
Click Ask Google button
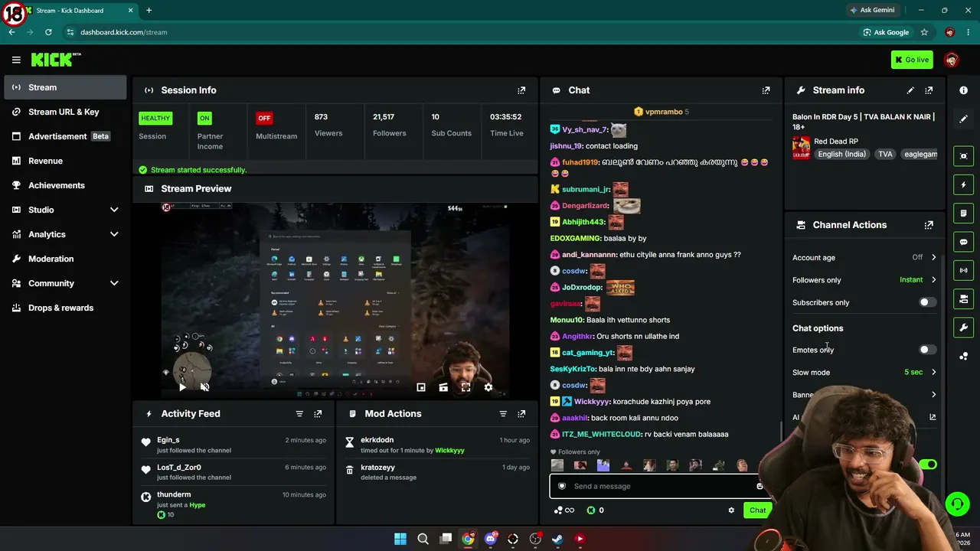tap(886, 32)
